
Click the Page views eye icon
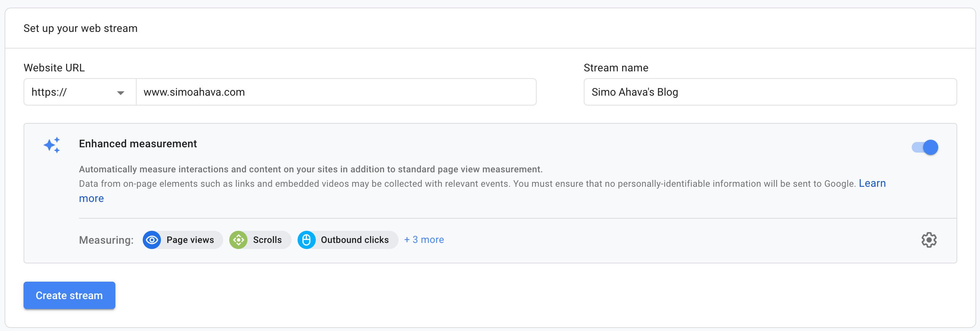point(152,240)
